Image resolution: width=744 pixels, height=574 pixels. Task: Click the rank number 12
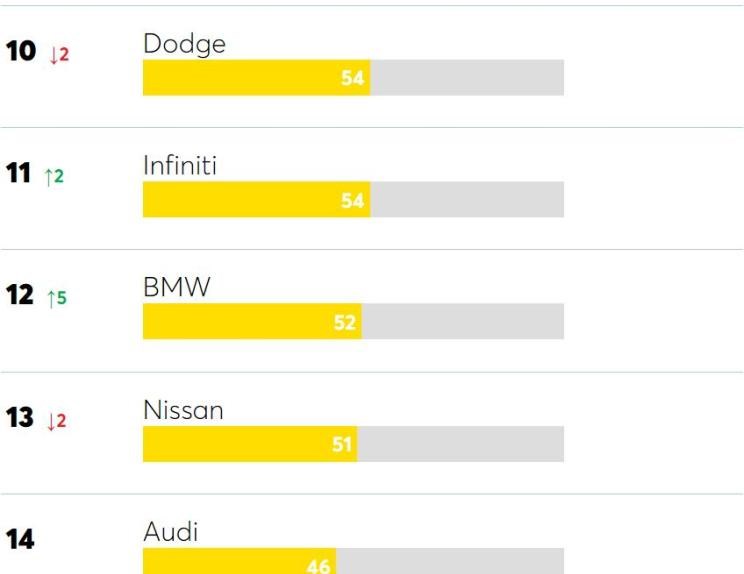tap(19, 295)
